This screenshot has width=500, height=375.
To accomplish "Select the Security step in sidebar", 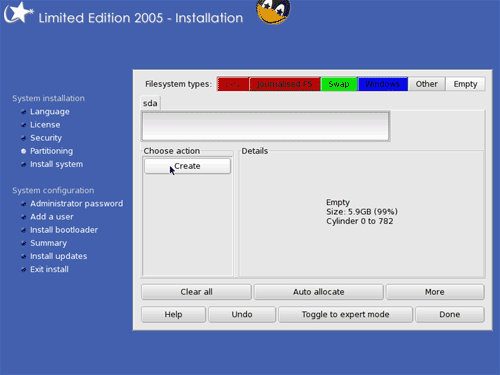I will pos(46,138).
